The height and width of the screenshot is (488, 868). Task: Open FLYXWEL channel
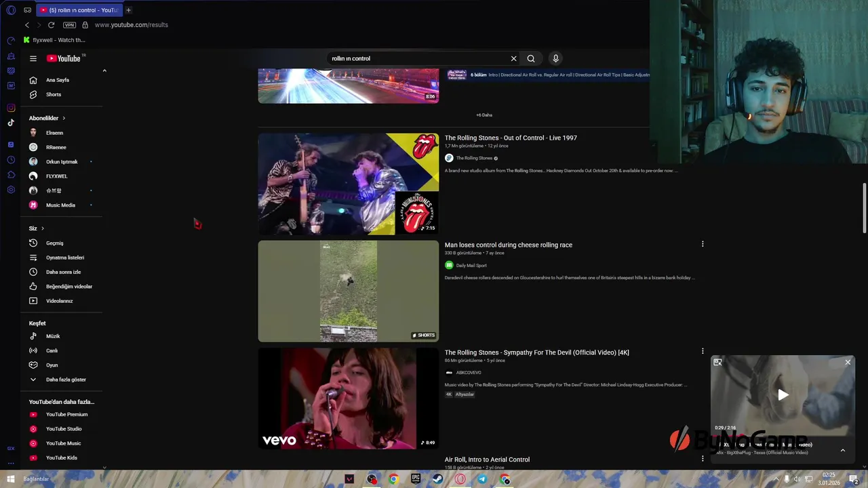61,176
